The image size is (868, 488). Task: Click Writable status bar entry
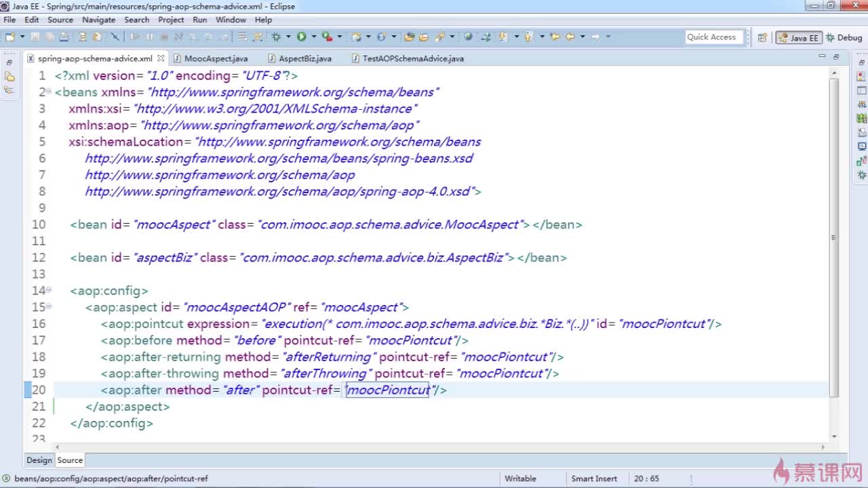coord(520,479)
